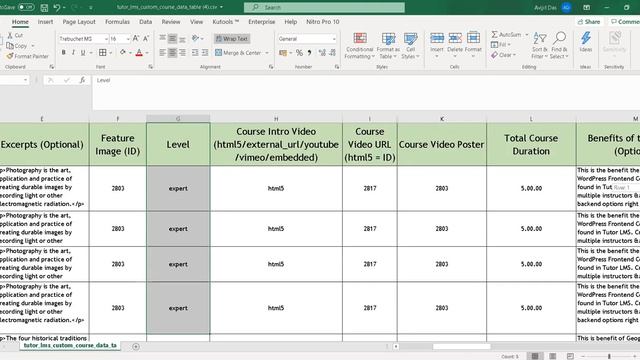
Task: Decrease font size with smaller A
Action: (146, 38)
